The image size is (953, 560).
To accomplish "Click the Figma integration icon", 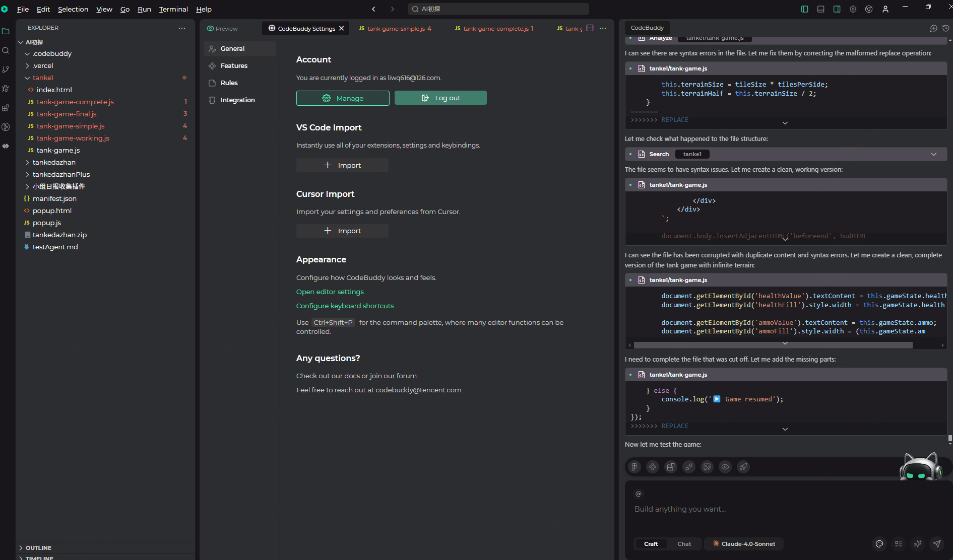I will point(634,467).
